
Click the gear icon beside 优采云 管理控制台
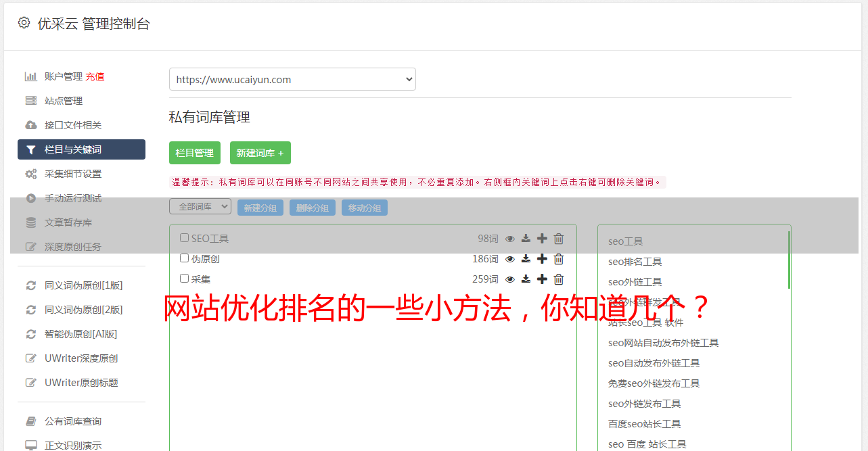click(24, 23)
